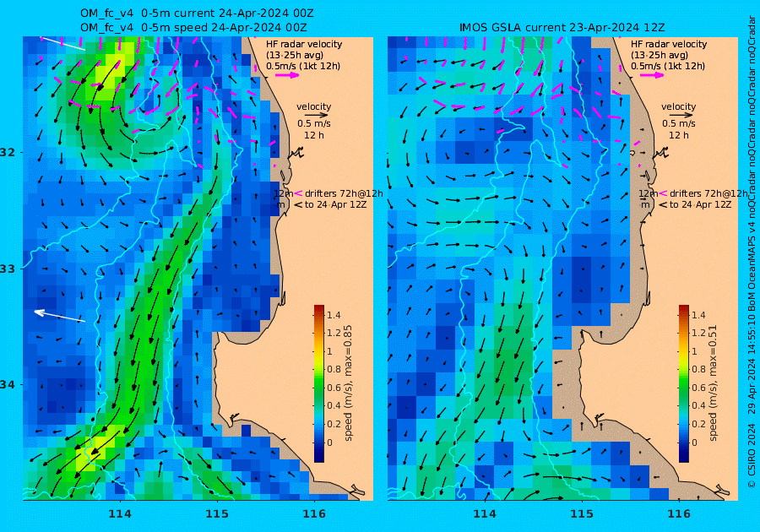Click 'to 24 Apr 12Z' text on left map
The height and width of the screenshot is (532, 760).
pos(335,204)
